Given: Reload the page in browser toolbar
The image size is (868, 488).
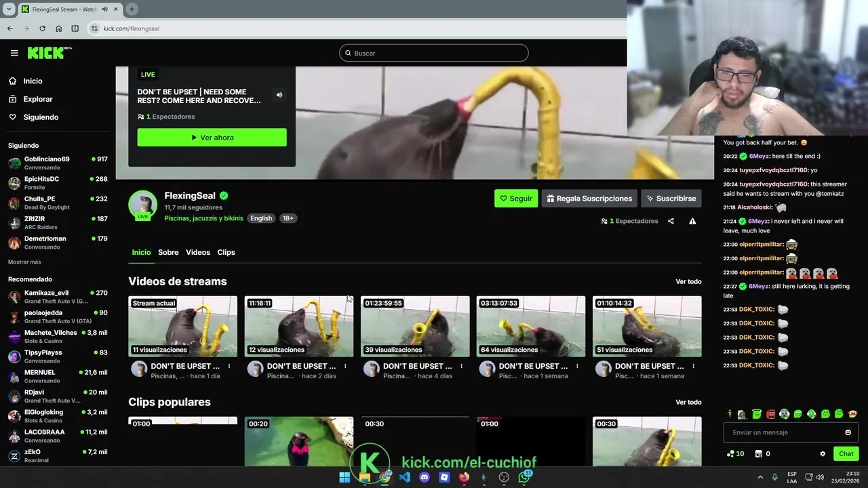Looking at the screenshot, I should coord(42,28).
